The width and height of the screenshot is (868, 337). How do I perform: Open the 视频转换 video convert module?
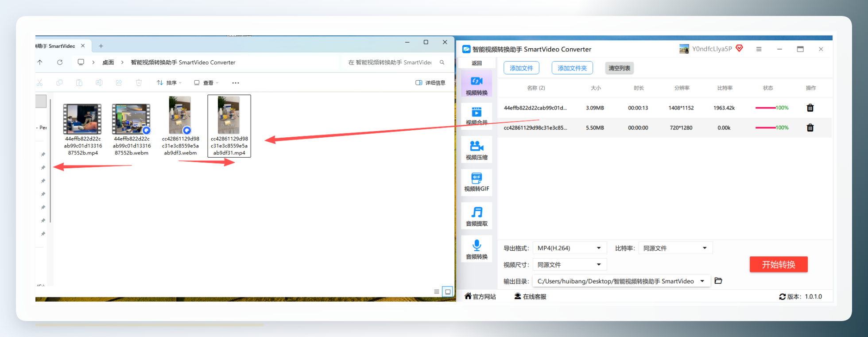pyautogui.click(x=477, y=84)
